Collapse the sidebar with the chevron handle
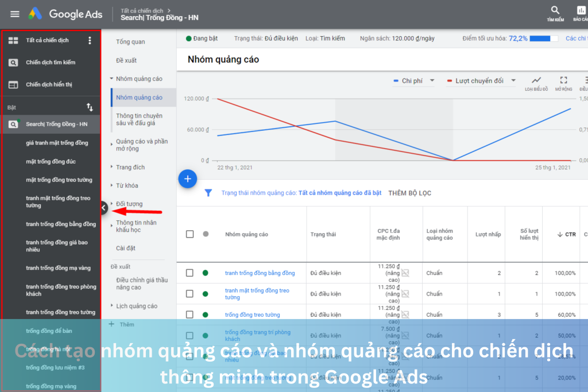The height and width of the screenshot is (392, 588). click(x=104, y=208)
